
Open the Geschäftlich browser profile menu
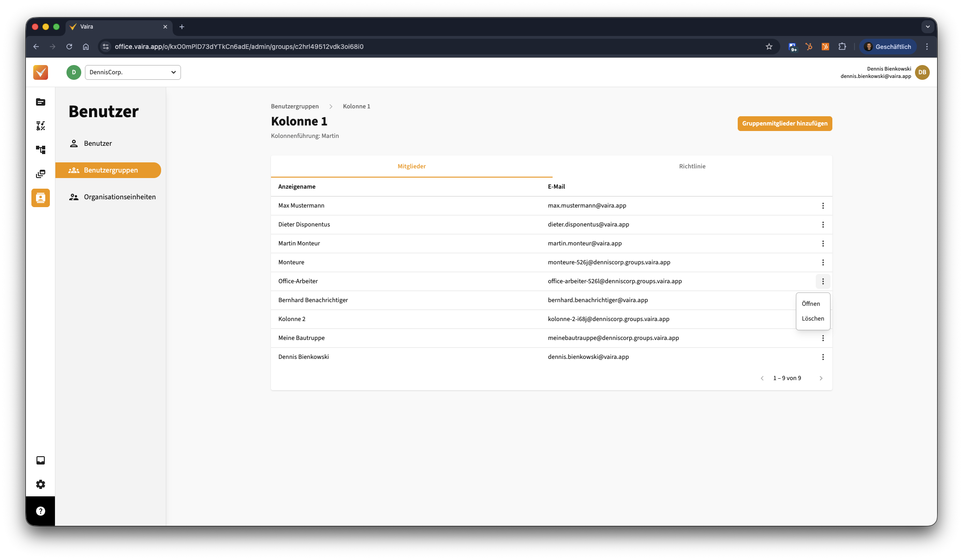tap(887, 47)
